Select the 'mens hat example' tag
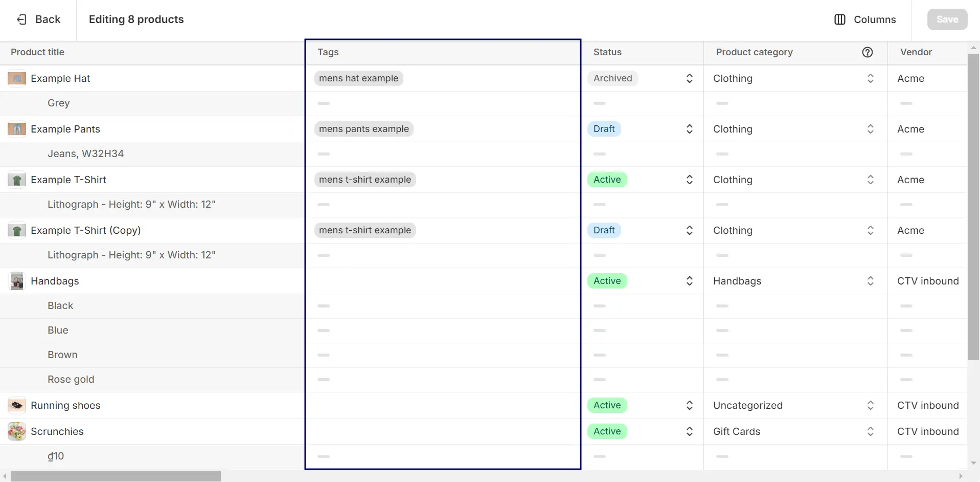Screen dimensions: 980x482 pyautogui.click(x=358, y=78)
